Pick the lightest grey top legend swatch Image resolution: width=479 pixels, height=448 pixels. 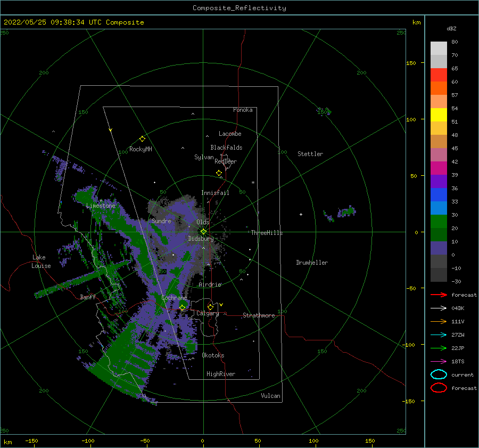click(x=439, y=48)
